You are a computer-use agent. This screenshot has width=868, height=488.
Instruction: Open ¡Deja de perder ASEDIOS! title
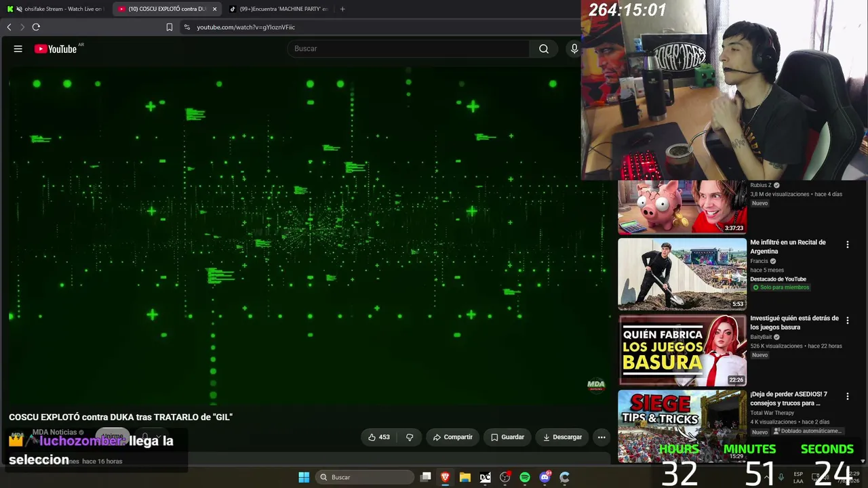coord(789,399)
